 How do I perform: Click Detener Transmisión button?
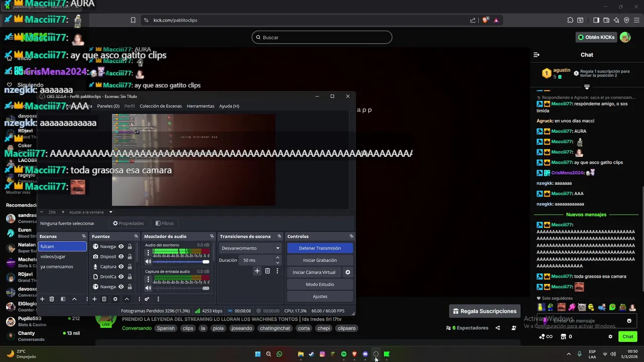(x=320, y=248)
